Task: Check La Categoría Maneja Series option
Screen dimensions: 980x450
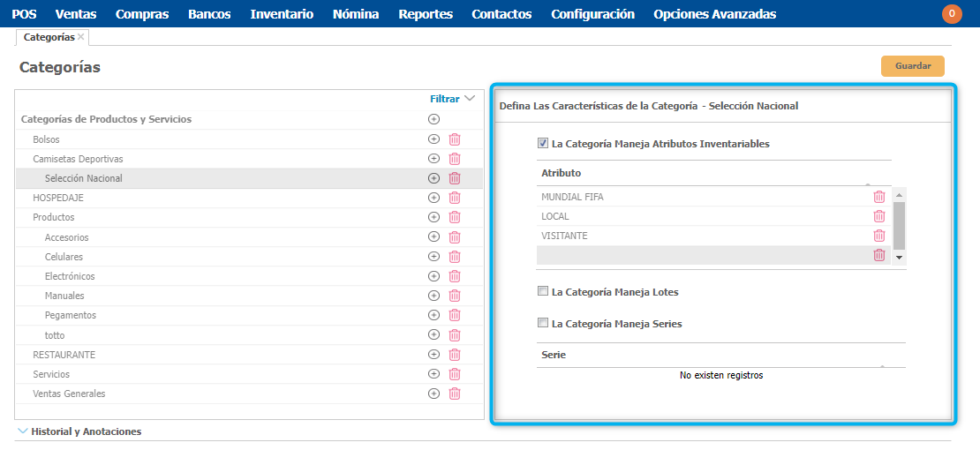Action: 543,323
